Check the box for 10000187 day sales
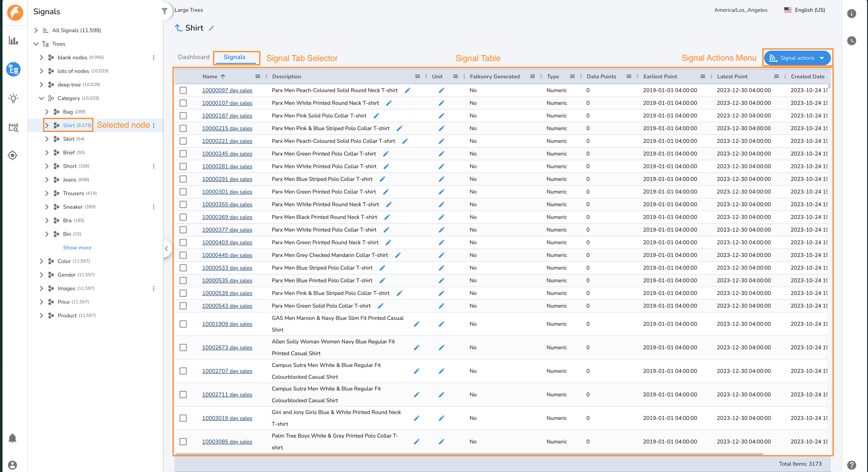Image resolution: width=868 pixels, height=472 pixels. point(183,115)
